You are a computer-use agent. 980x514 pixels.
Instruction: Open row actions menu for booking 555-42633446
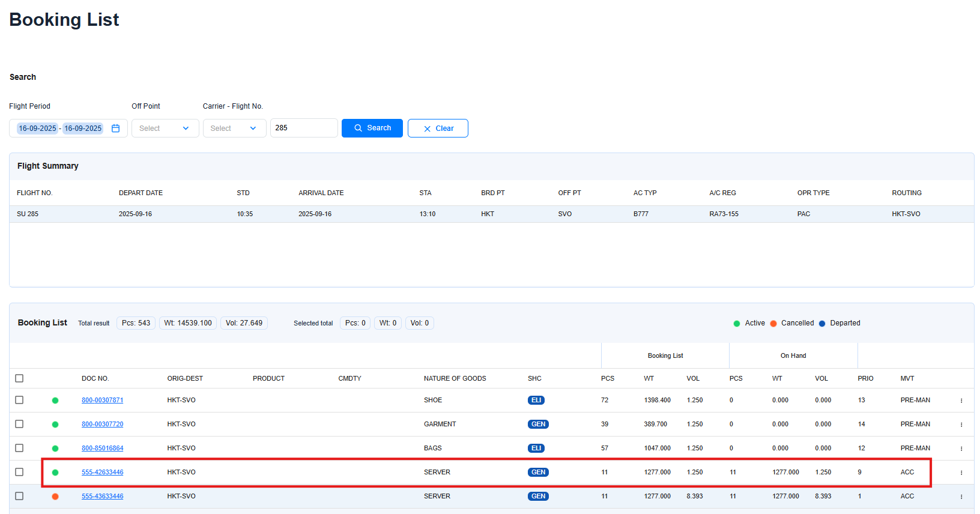(961, 473)
